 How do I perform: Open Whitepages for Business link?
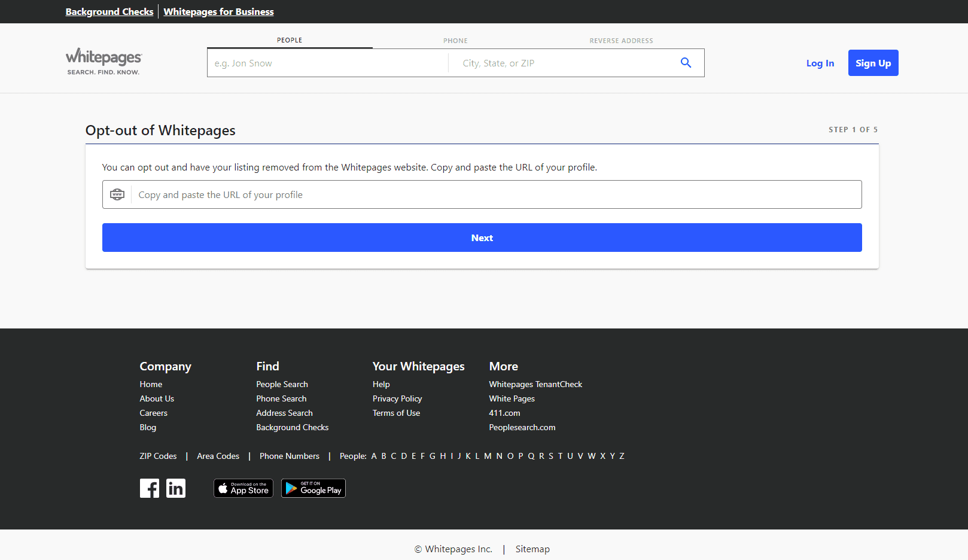click(218, 11)
